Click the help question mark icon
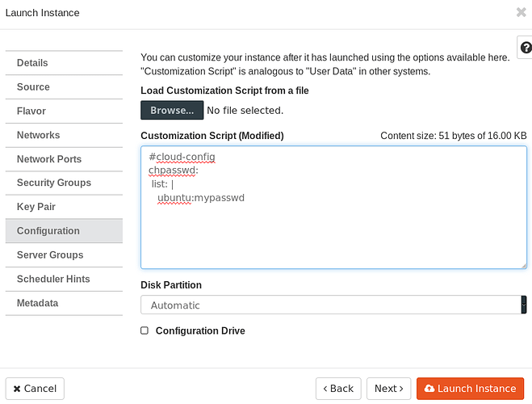 pos(525,48)
